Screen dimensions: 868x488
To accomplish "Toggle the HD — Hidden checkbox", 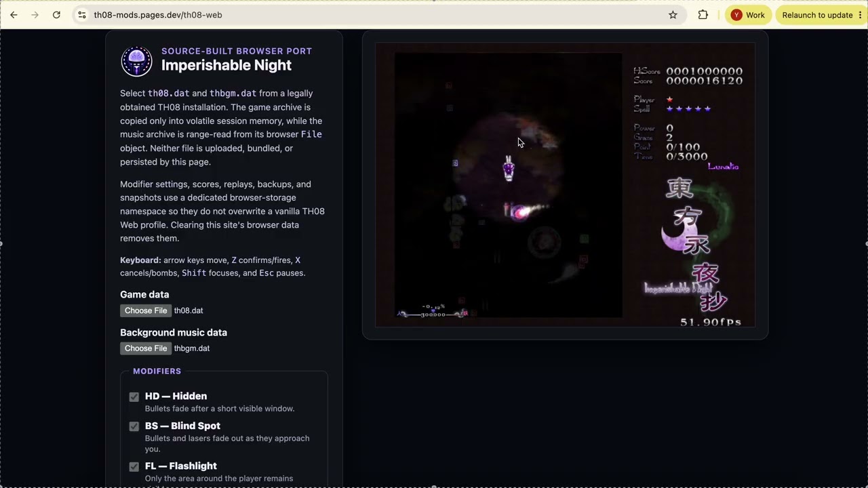I will tap(134, 397).
